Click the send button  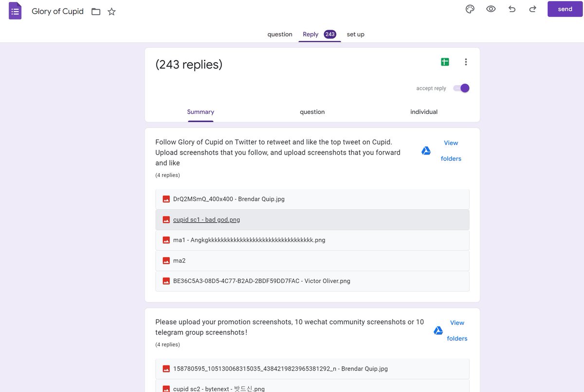(565, 9)
